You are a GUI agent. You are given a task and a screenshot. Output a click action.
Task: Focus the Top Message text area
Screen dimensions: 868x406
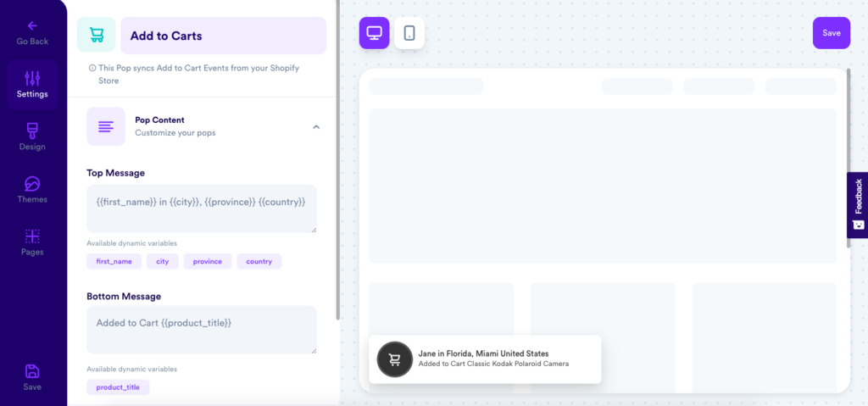[x=202, y=209]
